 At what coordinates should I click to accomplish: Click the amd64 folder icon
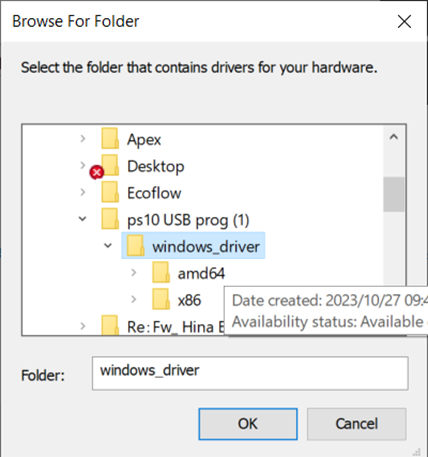tap(161, 272)
